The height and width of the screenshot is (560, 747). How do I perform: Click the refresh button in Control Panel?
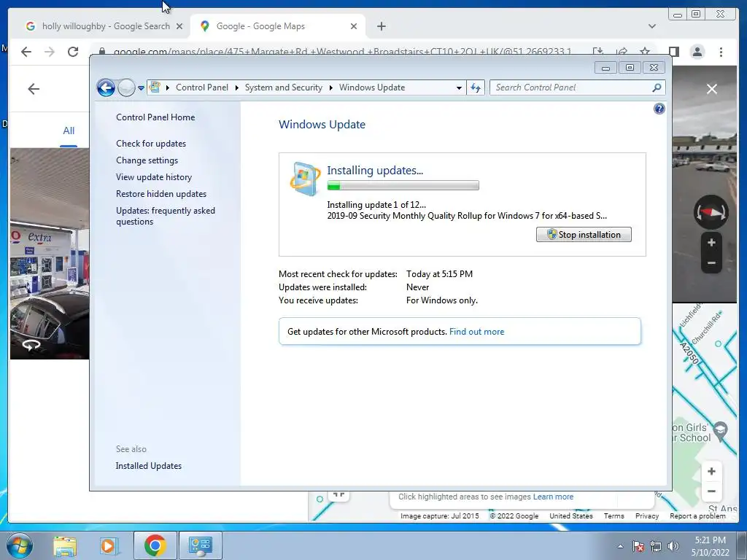[476, 87]
